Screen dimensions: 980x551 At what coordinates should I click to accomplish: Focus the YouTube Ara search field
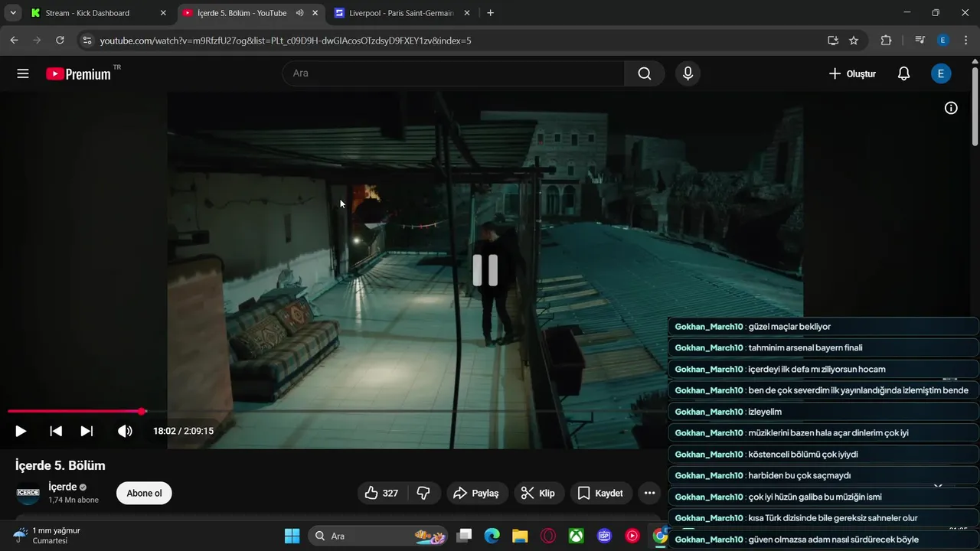[x=453, y=73]
